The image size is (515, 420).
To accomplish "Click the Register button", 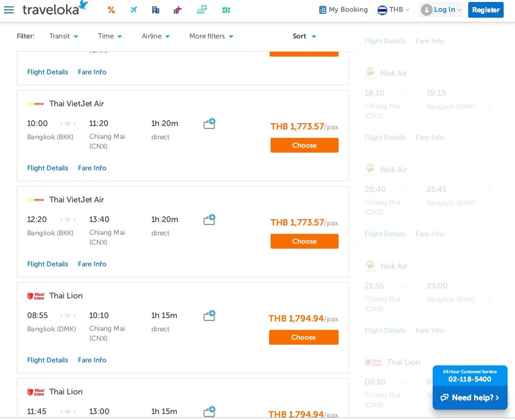I will click(485, 10).
